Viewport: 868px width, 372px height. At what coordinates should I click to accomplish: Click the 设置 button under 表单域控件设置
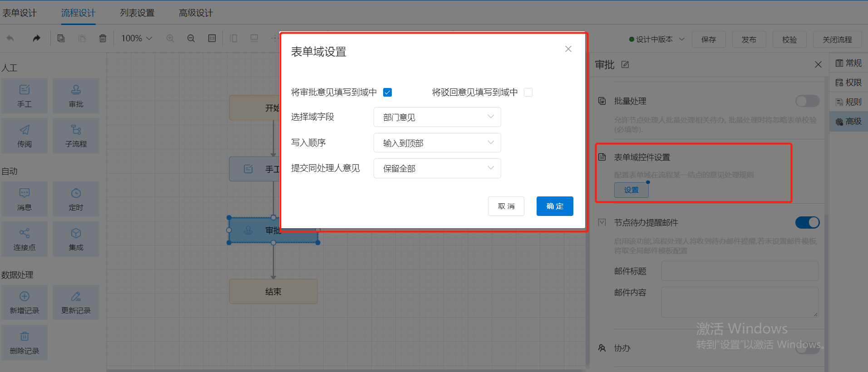pos(631,190)
